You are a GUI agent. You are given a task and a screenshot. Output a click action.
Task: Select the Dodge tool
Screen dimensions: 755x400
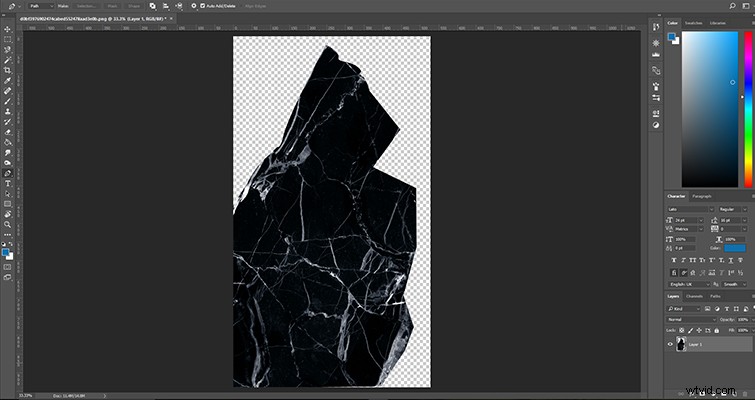(7, 163)
